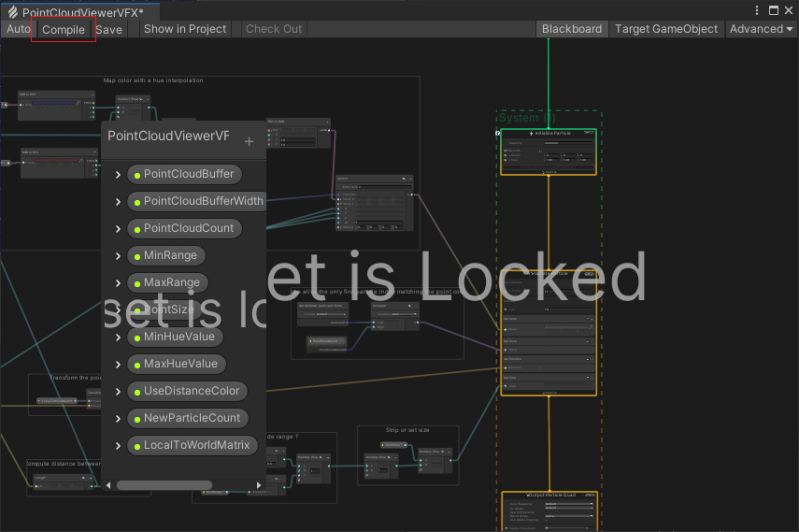
Task: Select the PointCloudBuffer property pill
Action: pos(184,174)
